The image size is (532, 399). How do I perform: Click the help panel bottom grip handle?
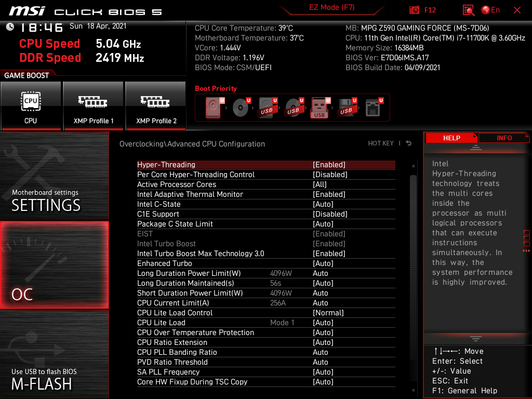point(476,338)
